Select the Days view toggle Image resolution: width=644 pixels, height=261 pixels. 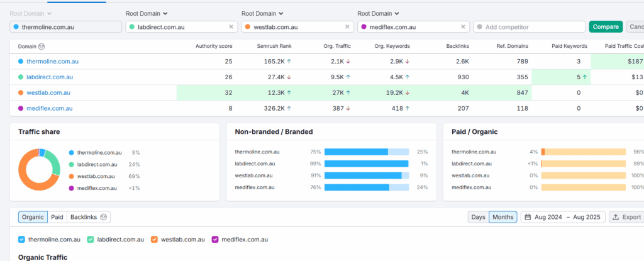pos(478,217)
